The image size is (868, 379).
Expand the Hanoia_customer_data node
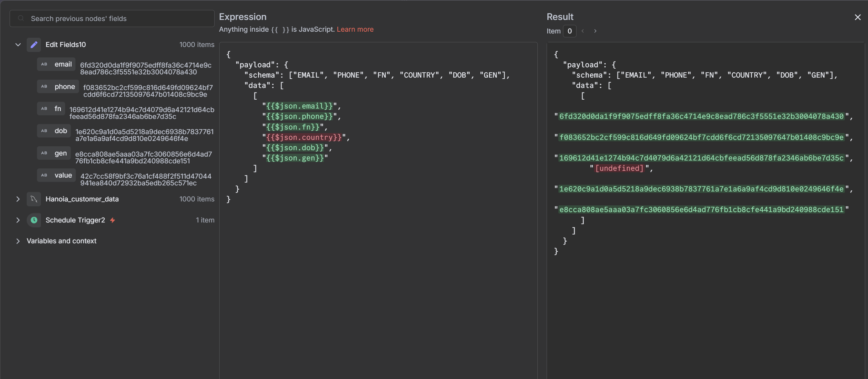(x=18, y=199)
